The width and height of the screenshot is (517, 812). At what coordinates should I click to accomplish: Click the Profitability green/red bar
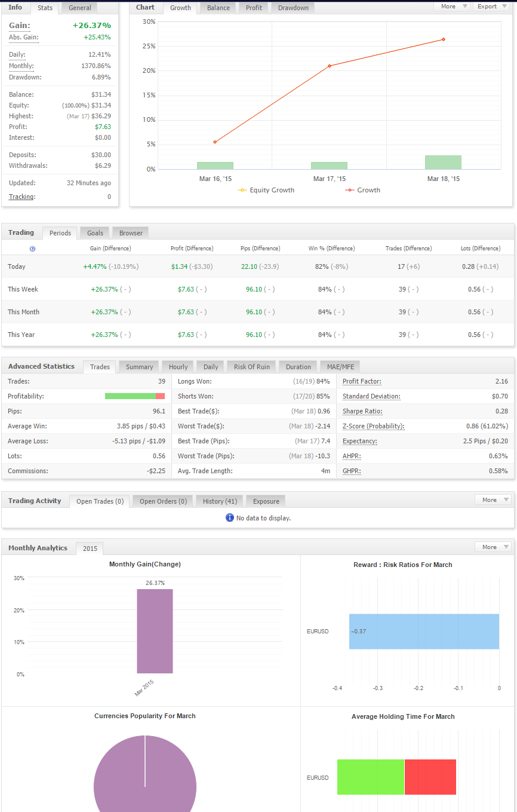(x=135, y=396)
